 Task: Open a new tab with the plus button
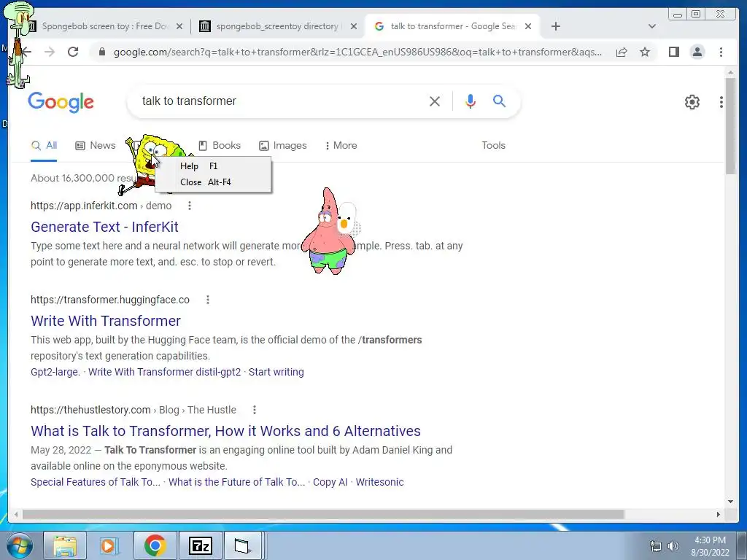tap(555, 26)
